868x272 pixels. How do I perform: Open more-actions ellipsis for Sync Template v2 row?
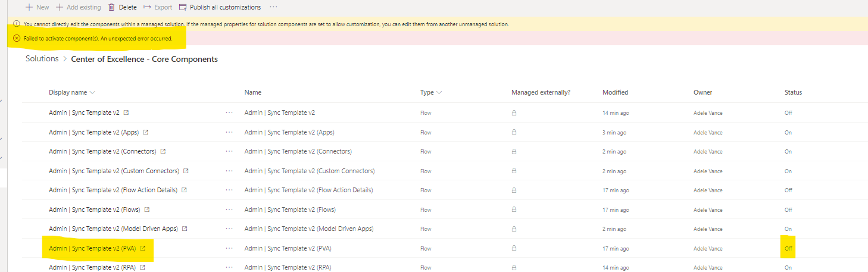click(229, 112)
